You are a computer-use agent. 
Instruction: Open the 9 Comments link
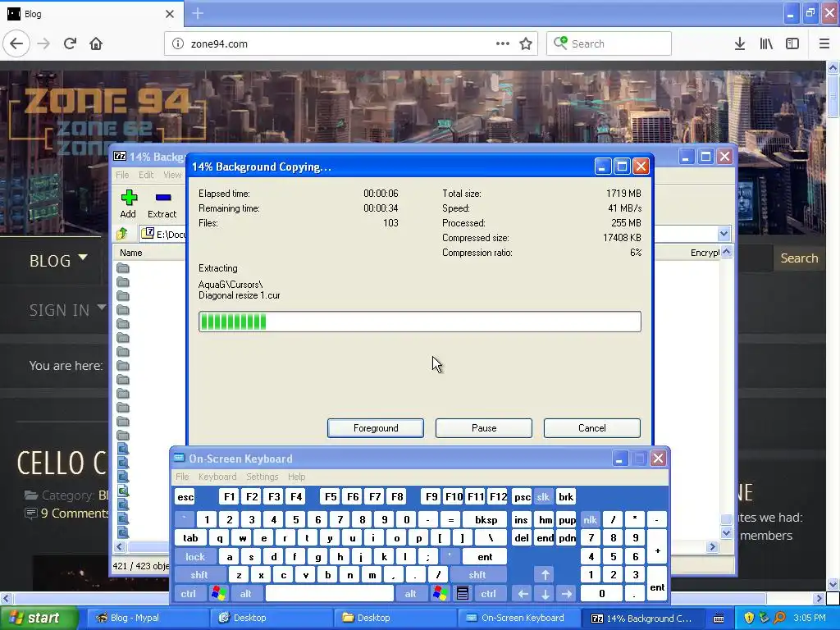tap(75, 514)
